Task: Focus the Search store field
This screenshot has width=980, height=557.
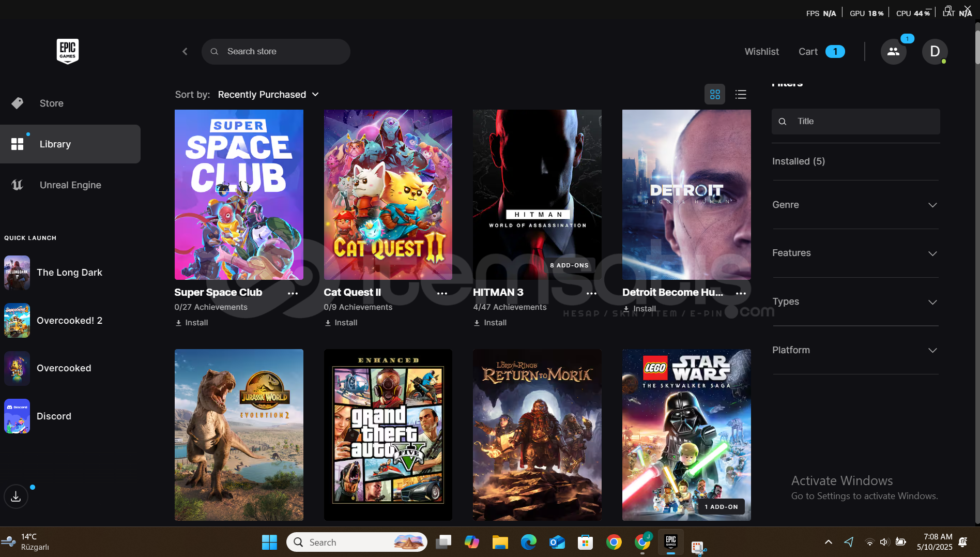Action: point(276,51)
